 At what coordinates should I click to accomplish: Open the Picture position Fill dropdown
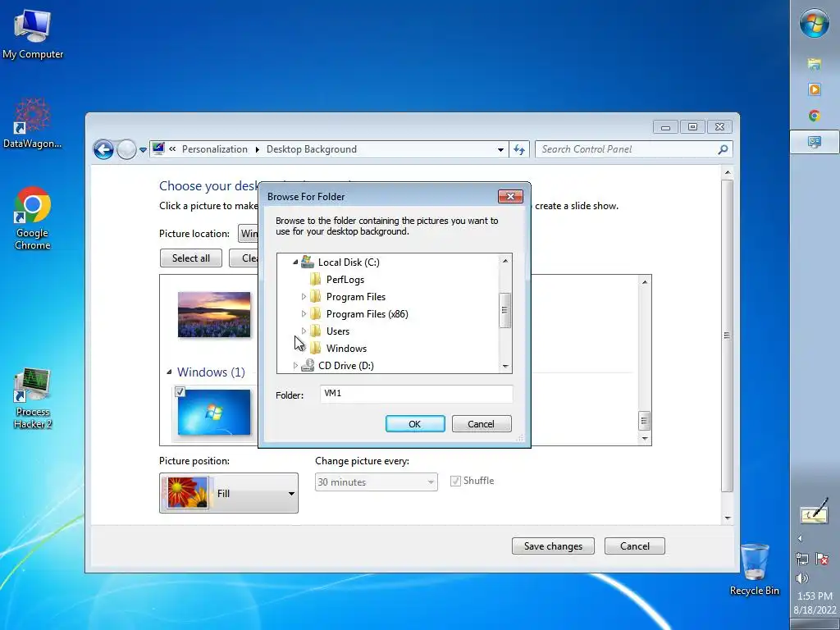(229, 493)
